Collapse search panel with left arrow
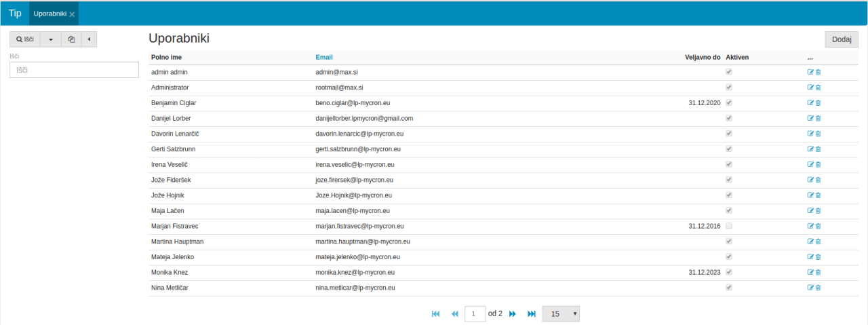Image resolution: width=868 pixels, height=325 pixels. (x=89, y=39)
